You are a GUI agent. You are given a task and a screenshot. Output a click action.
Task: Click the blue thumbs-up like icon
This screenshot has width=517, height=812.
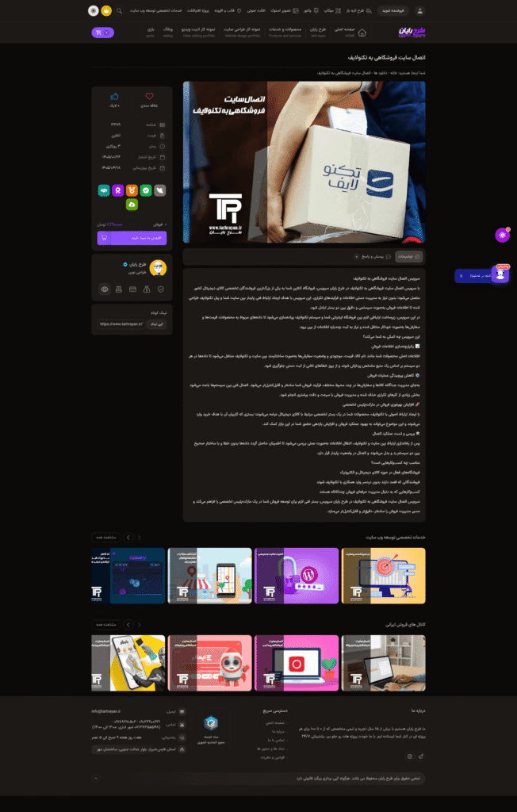(x=114, y=96)
